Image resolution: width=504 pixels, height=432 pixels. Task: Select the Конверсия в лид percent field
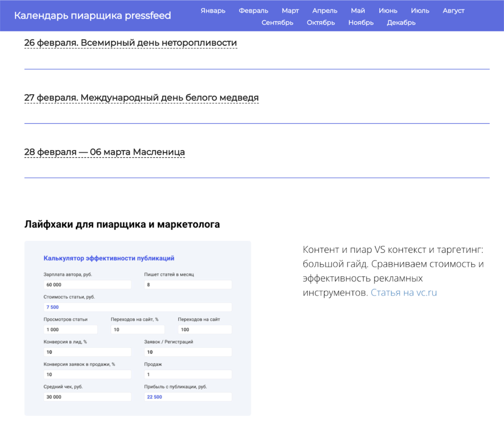[x=87, y=352]
